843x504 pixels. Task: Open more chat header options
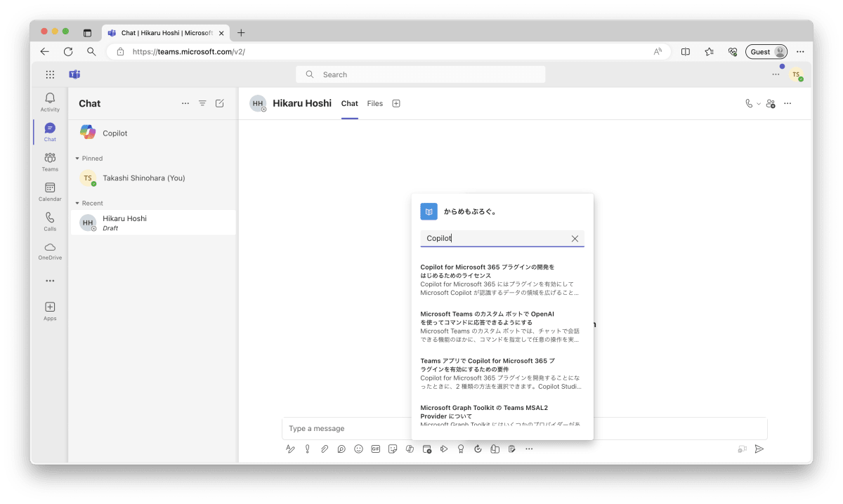(x=788, y=103)
